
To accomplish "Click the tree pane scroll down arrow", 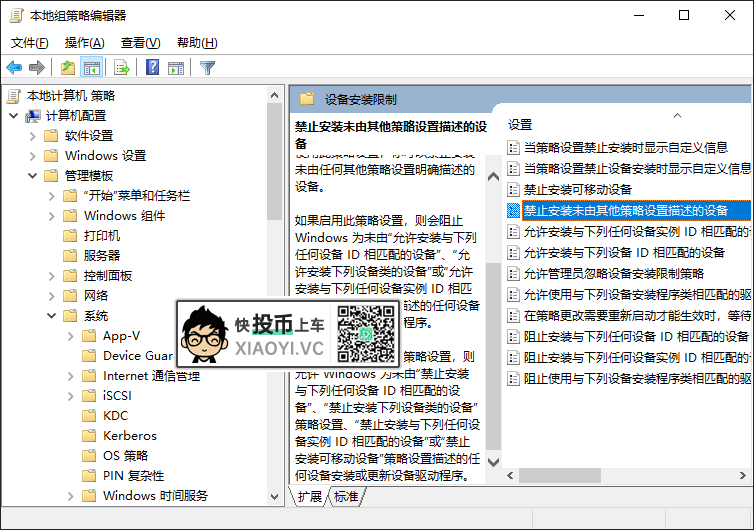I will coord(275,497).
